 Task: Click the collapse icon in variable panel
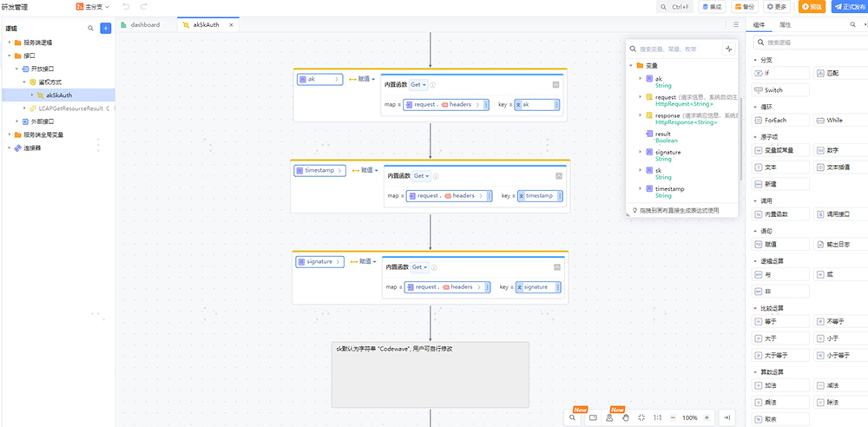(x=728, y=49)
